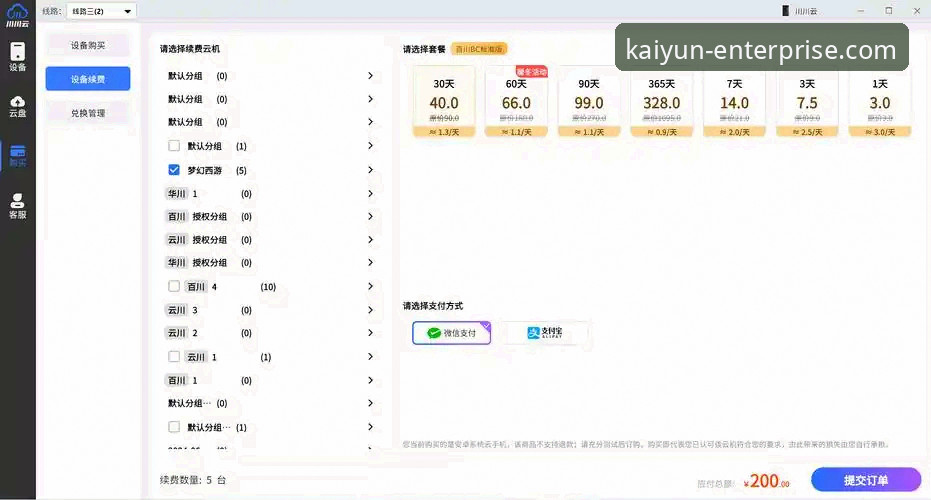
Task: Uncheck the 梦幻西游 group checkbox
Action: (x=174, y=170)
